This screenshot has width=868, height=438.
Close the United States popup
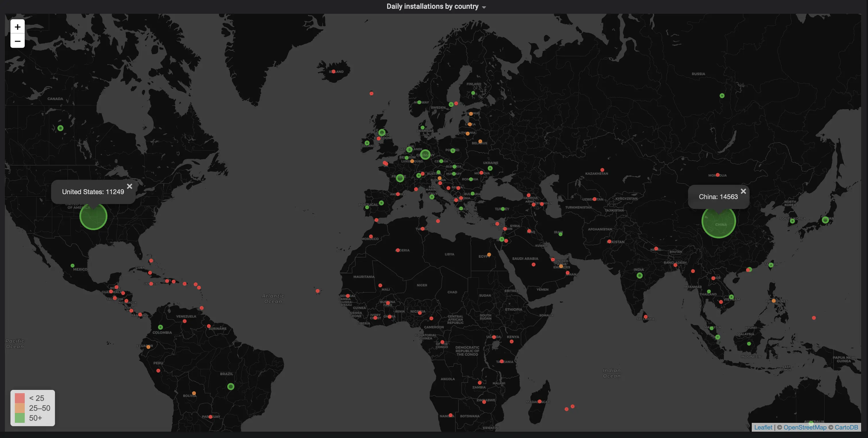click(129, 186)
